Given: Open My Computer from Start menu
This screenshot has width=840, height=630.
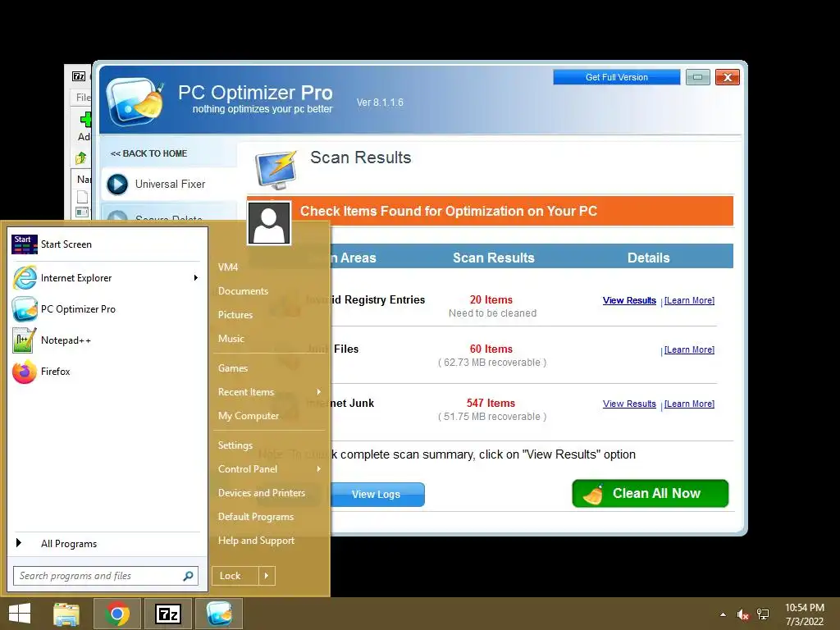Looking at the screenshot, I should (248, 416).
